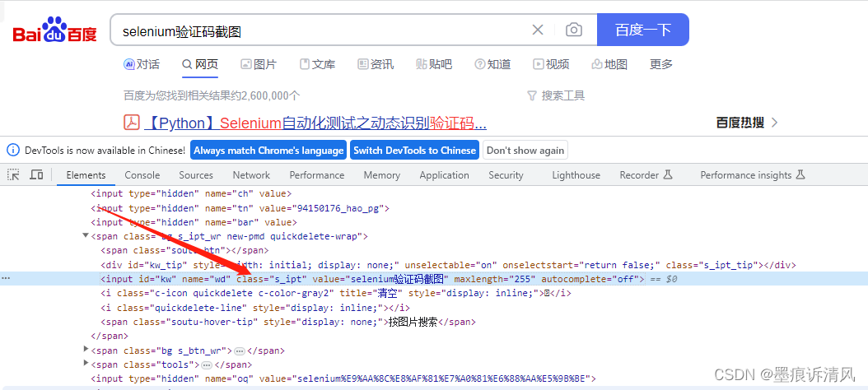Image resolution: width=868 pixels, height=390 pixels.
Task: Open camera image search icon
Action: 573,30
